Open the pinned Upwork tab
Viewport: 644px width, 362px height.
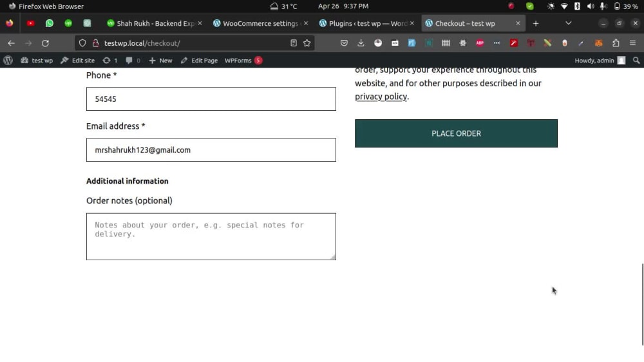[68, 23]
